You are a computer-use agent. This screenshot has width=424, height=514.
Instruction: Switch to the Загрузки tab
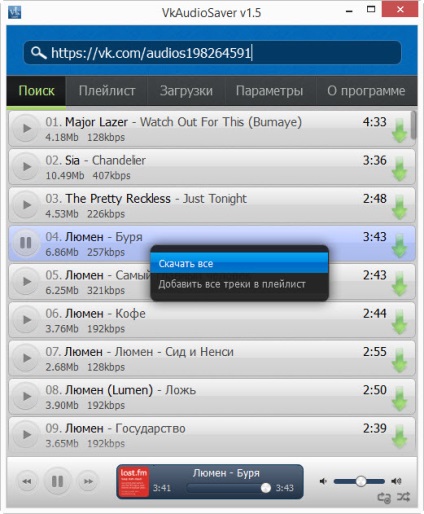[186, 91]
